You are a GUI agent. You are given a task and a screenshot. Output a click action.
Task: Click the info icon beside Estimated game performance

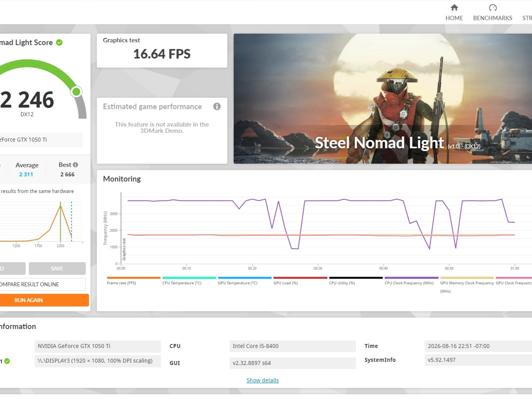point(217,107)
